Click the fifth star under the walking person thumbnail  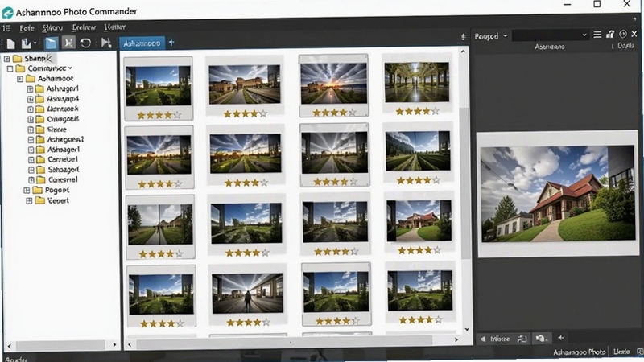point(266,323)
